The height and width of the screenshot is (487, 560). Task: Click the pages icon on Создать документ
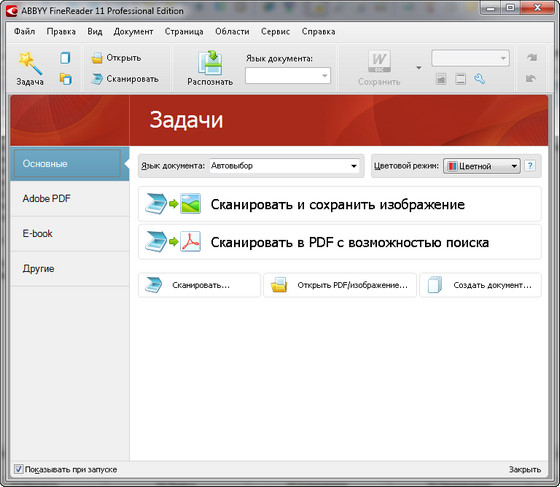click(435, 285)
